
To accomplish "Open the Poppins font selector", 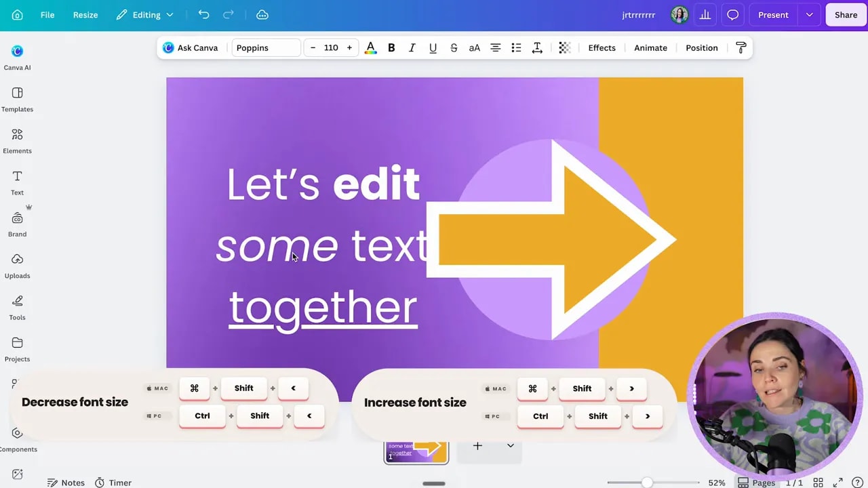I will pos(266,48).
